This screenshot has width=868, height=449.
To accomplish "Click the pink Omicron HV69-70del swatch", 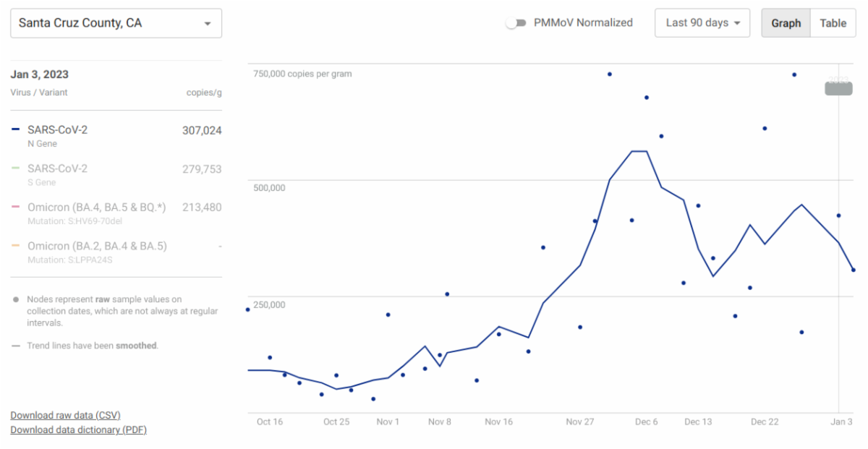I will [16, 208].
